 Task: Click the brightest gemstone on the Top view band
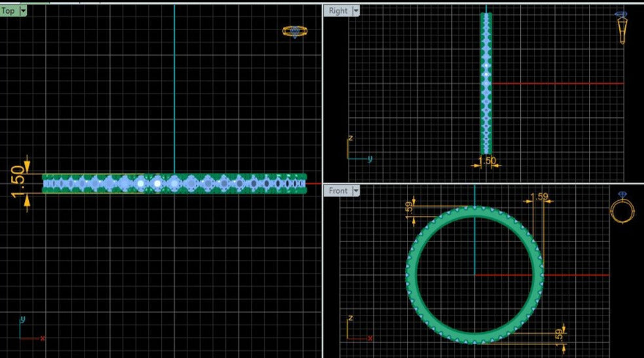(157, 184)
